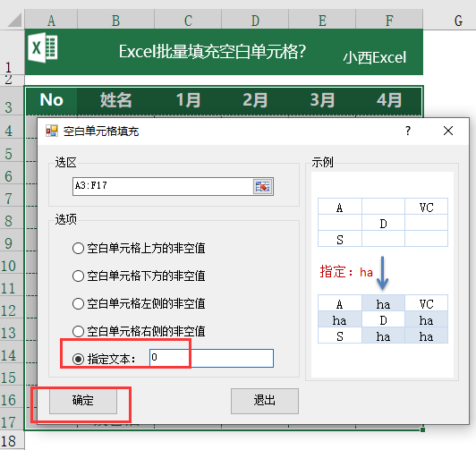Click the 退出 button
476x450 pixels.
[265, 401]
